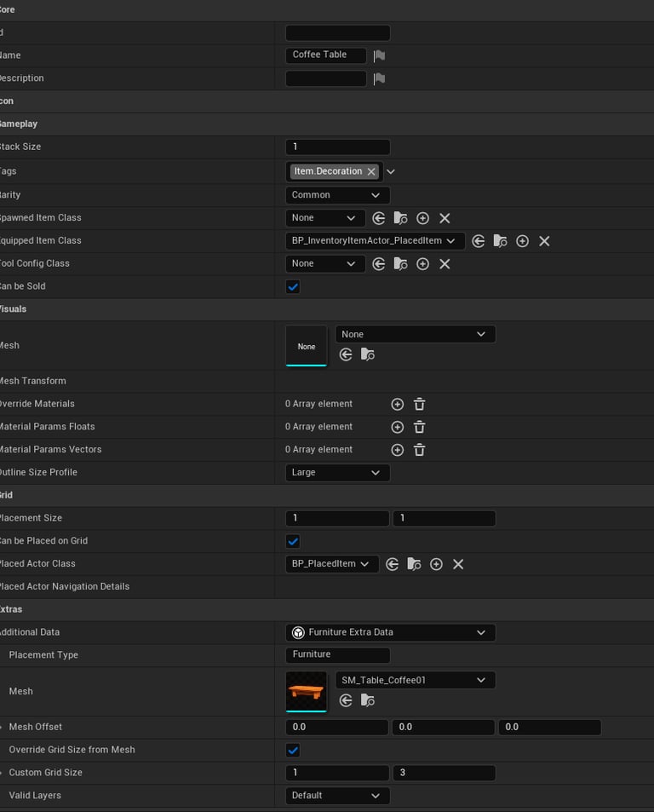Create new asset for Tool Config Class

tap(422, 264)
